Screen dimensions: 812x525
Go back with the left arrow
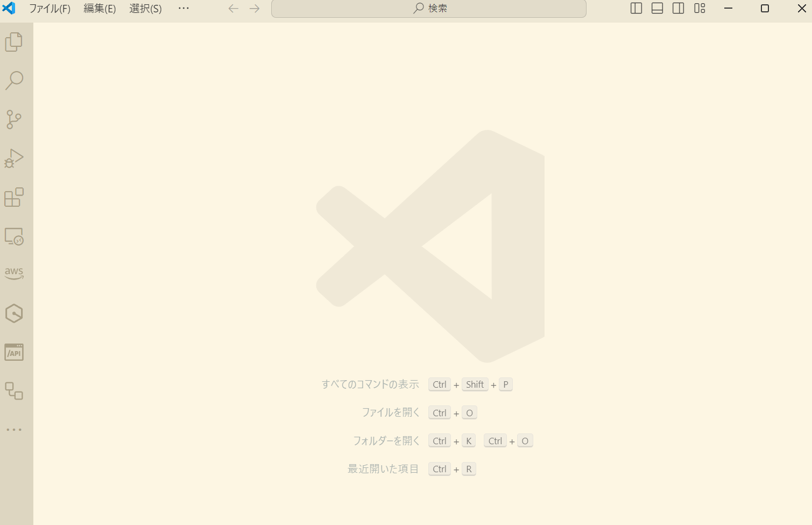(233, 9)
